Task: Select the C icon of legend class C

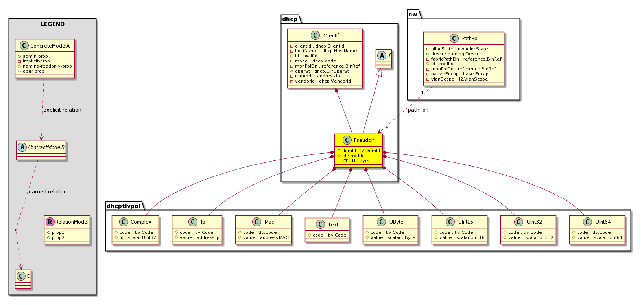Action: tap(22, 276)
